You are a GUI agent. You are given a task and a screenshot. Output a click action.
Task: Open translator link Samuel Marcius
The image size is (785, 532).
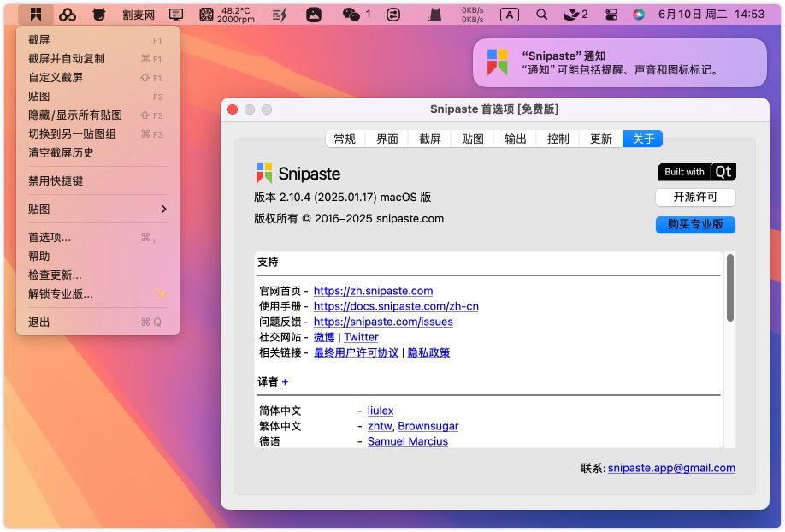point(408,442)
